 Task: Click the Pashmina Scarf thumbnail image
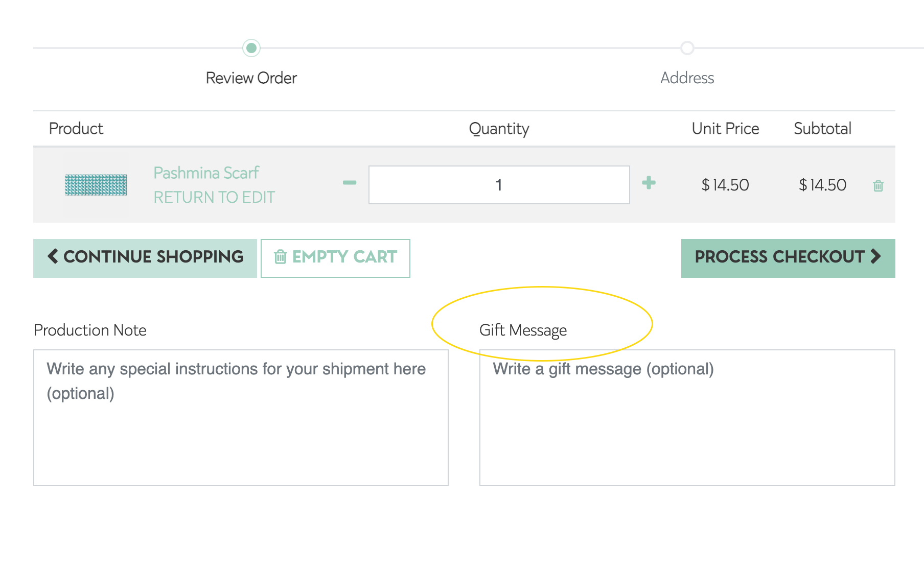[x=96, y=185]
